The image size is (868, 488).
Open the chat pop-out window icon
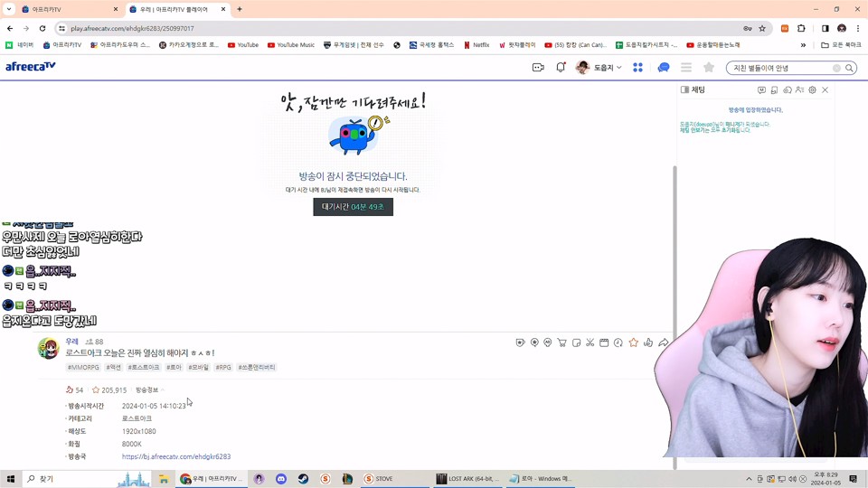pyautogui.click(x=775, y=89)
